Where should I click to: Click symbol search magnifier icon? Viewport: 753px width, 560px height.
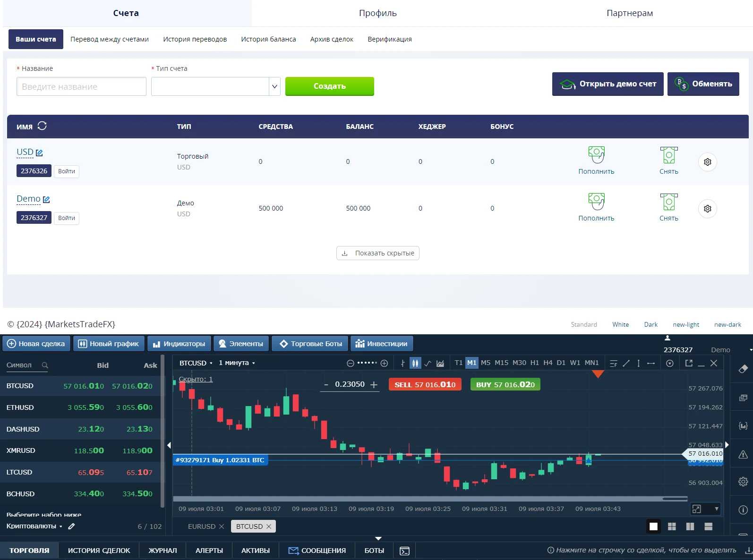tap(45, 365)
